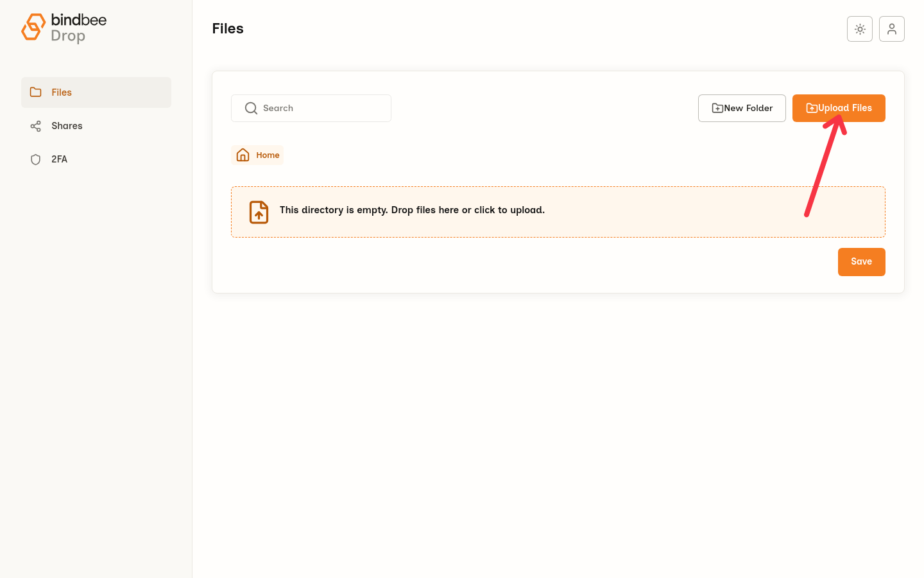Open the 2FA settings page
924x578 pixels.
96,159
